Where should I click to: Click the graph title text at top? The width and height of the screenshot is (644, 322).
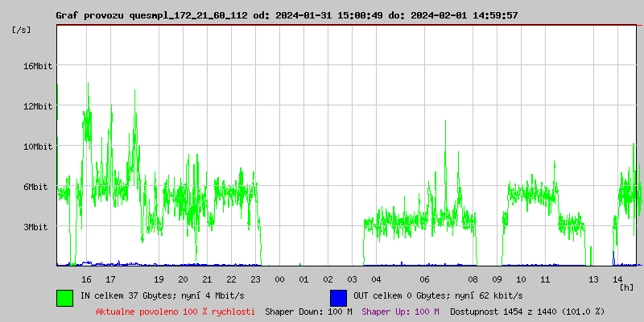point(287,15)
